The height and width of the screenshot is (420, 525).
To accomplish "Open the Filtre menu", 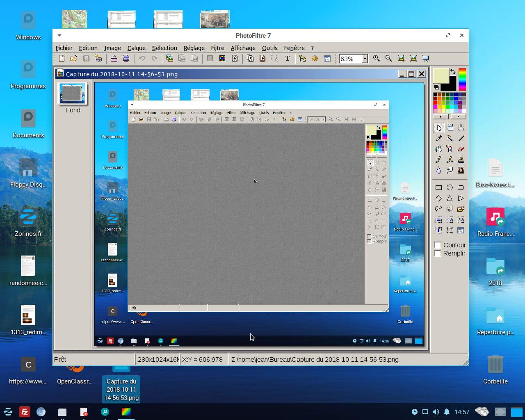I will pos(217,48).
